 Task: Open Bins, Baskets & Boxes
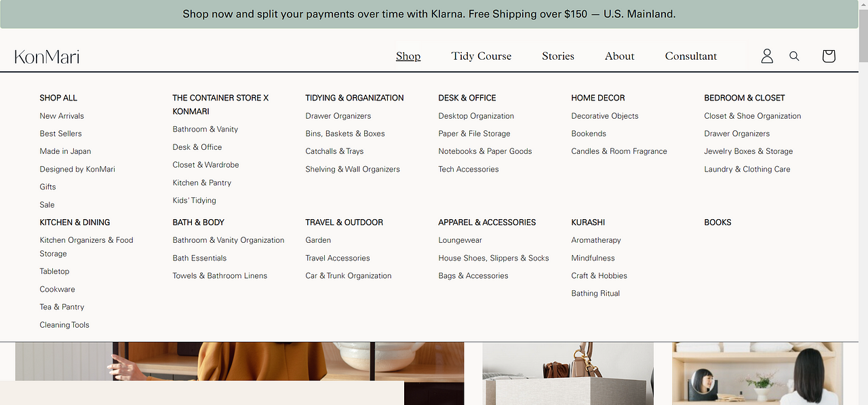(345, 134)
